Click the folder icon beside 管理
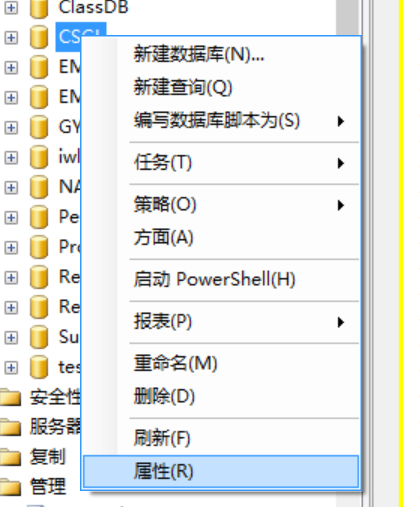The image size is (420, 507). click(x=11, y=487)
